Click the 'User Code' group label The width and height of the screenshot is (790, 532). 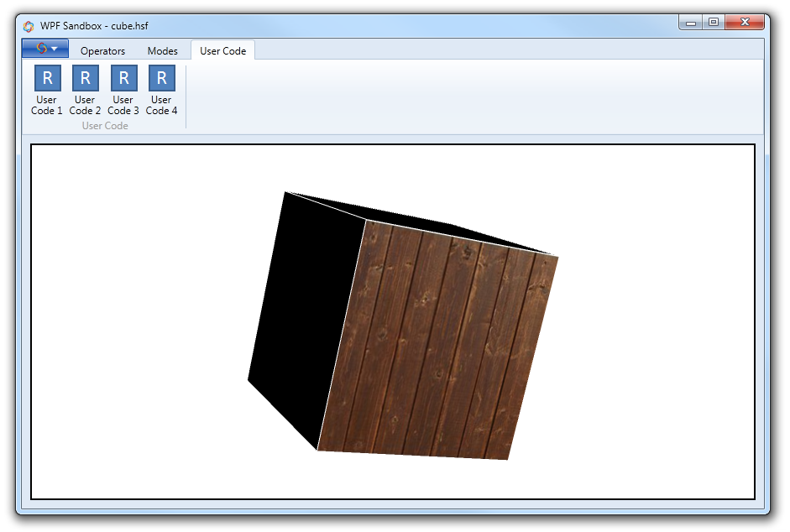105,126
